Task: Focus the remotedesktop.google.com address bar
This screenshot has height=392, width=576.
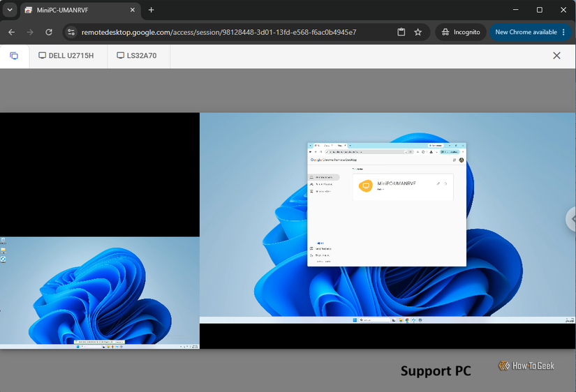Action: pyautogui.click(x=219, y=32)
